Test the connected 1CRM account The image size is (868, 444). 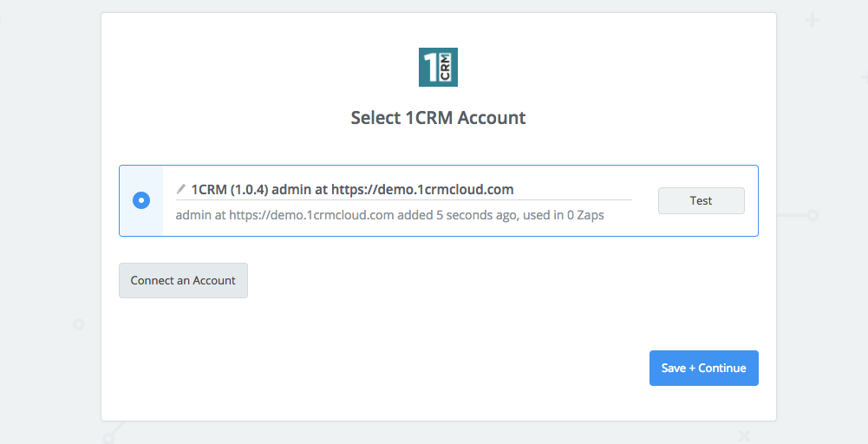701,200
